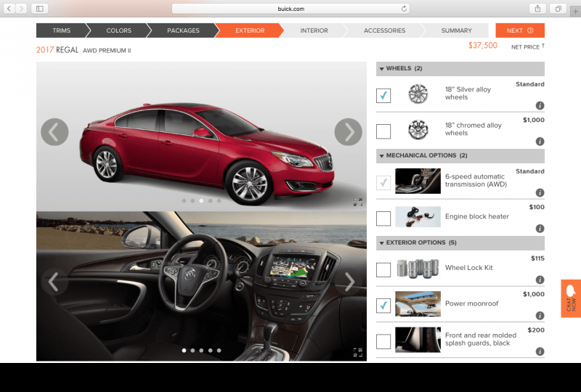Select last dot of interior image carousel
Image resolution: width=581 pixels, height=392 pixels.
pos(219,351)
